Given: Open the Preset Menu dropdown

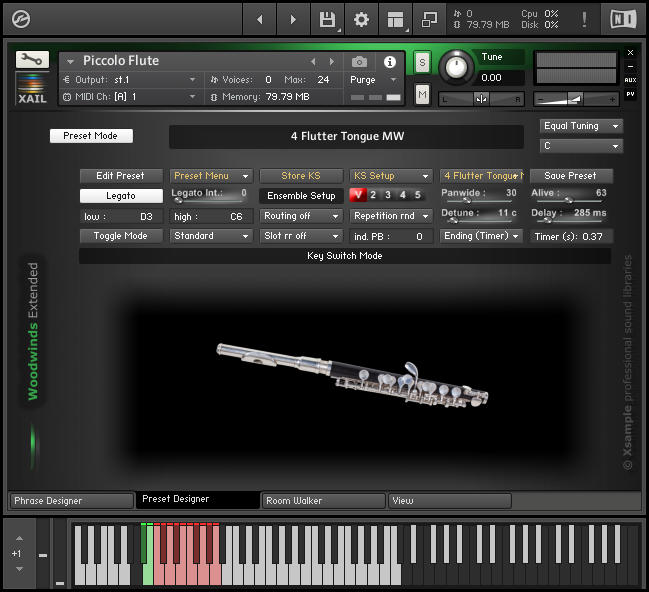Looking at the screenshot, I should click(211, 176).
